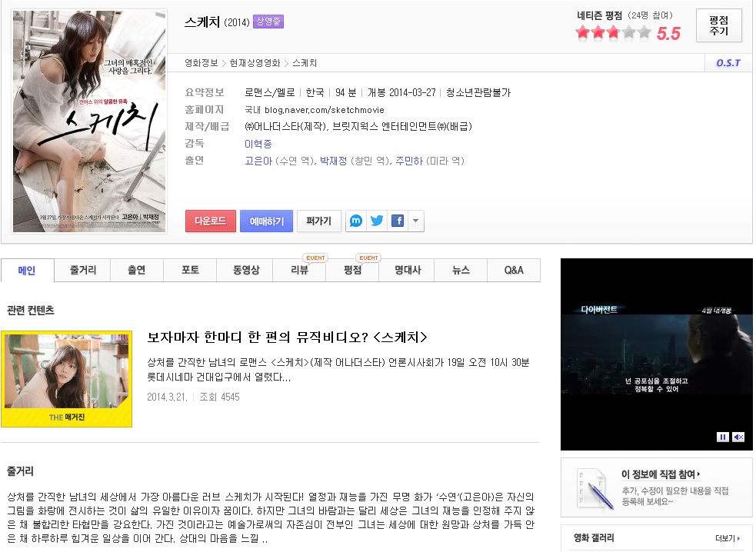Pause the trailer video ad
The image size is (756, 552).
(722, 437)
